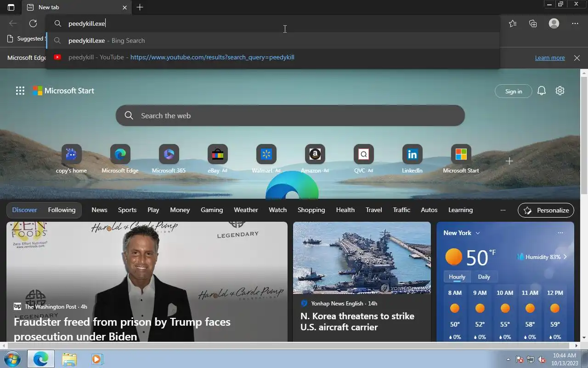Switch to the Discover feed tab
The height and width of the screenshot is (368, 588).
(25, 210)
